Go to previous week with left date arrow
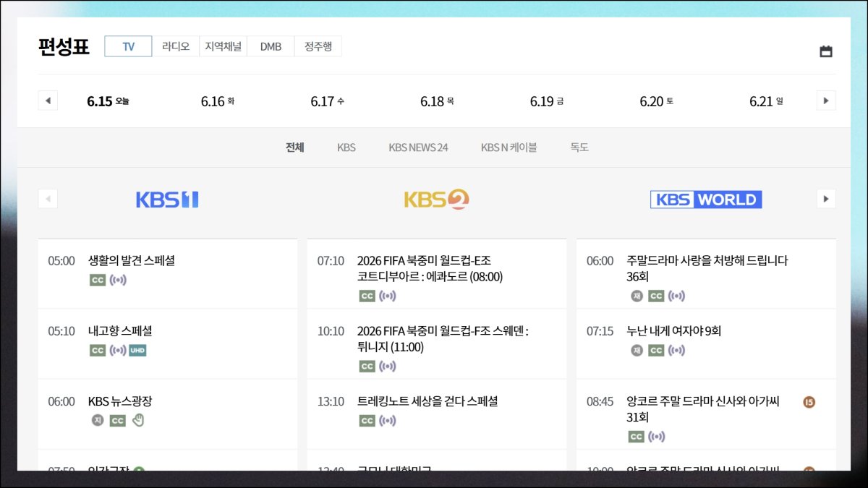The width and height of the screenshot is (868, 488). 48,100
